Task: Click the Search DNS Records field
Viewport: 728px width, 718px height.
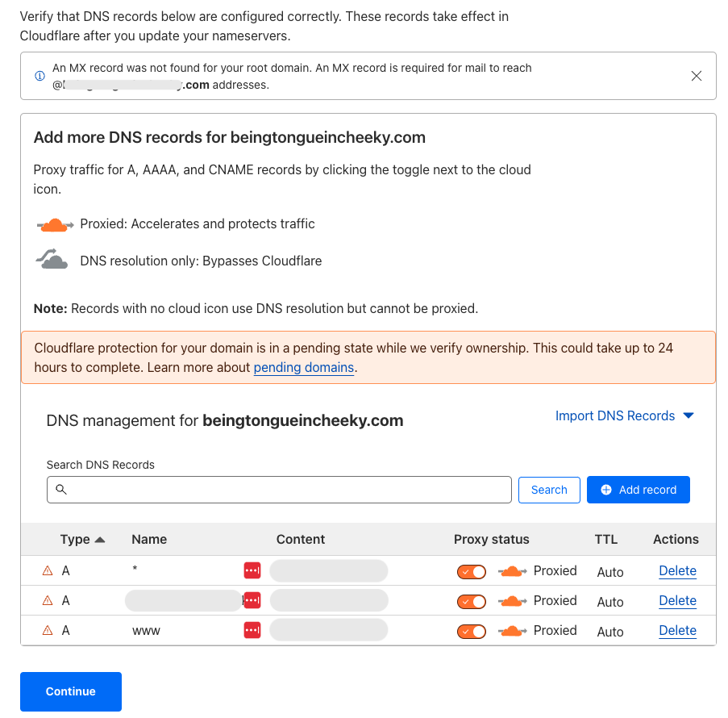Action: 279,490
